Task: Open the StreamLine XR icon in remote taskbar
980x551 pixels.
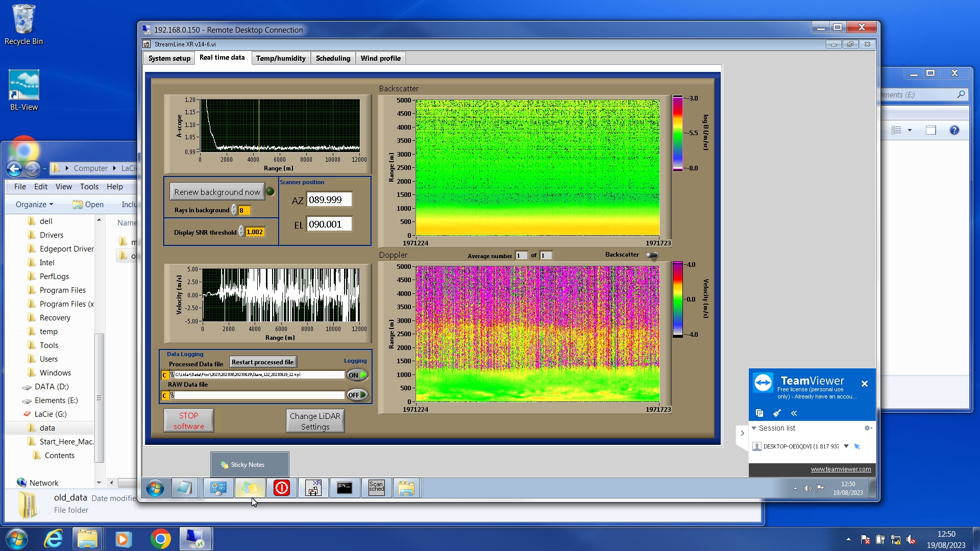Action: point(313,488)
